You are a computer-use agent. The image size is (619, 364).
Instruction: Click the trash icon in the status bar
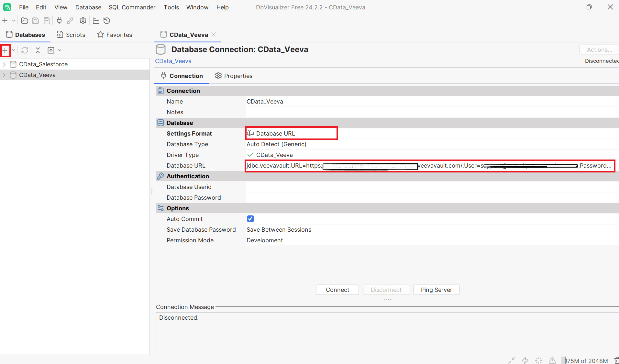615,360
